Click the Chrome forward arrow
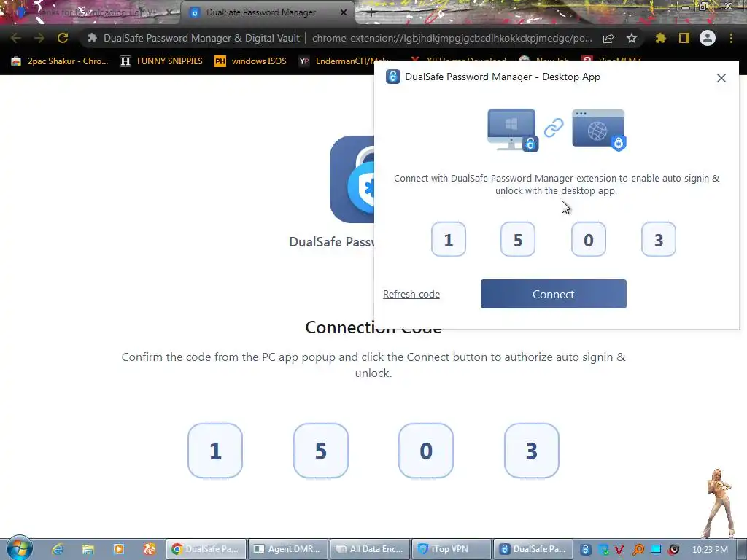 click(x=39, y=38)
